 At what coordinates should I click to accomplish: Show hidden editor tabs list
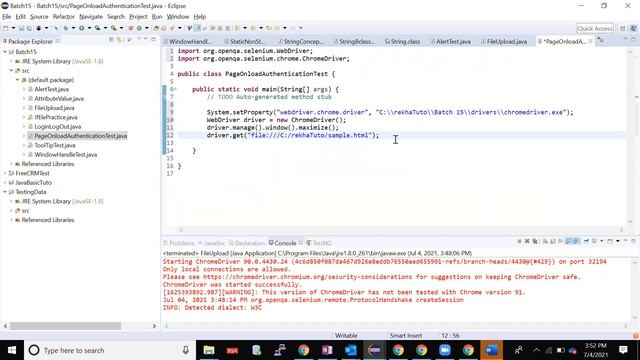[x=601, y=40]
